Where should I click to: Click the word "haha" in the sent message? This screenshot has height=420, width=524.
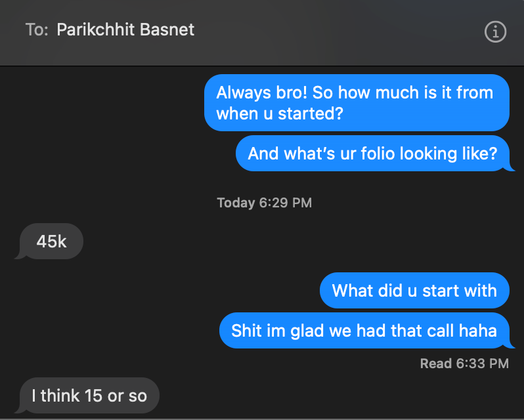pyautogui.click(x=478, y=331)
